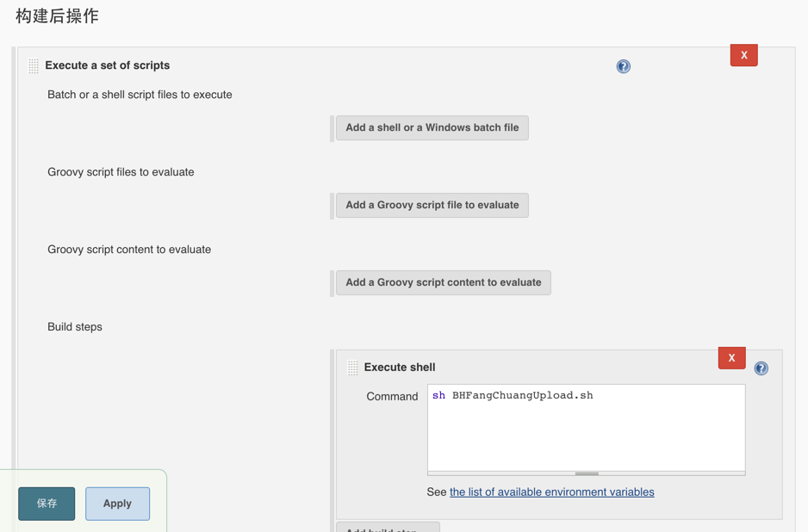Click the Build steps label
Viewport: 808px width, 532px height.
(x=75, y=327)
